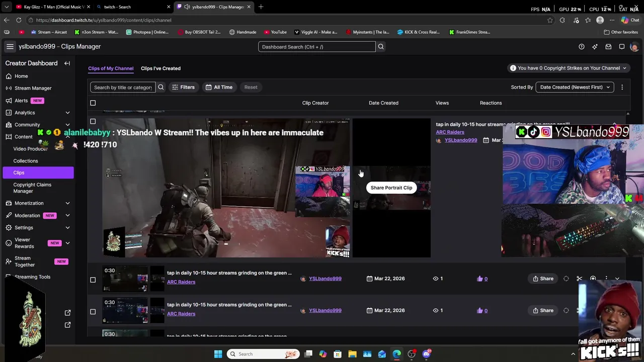Image resolution: width=644 pixels, height=362 pixels.
Task: Open the Windows Start menu
Action: [x=218, y=354]
